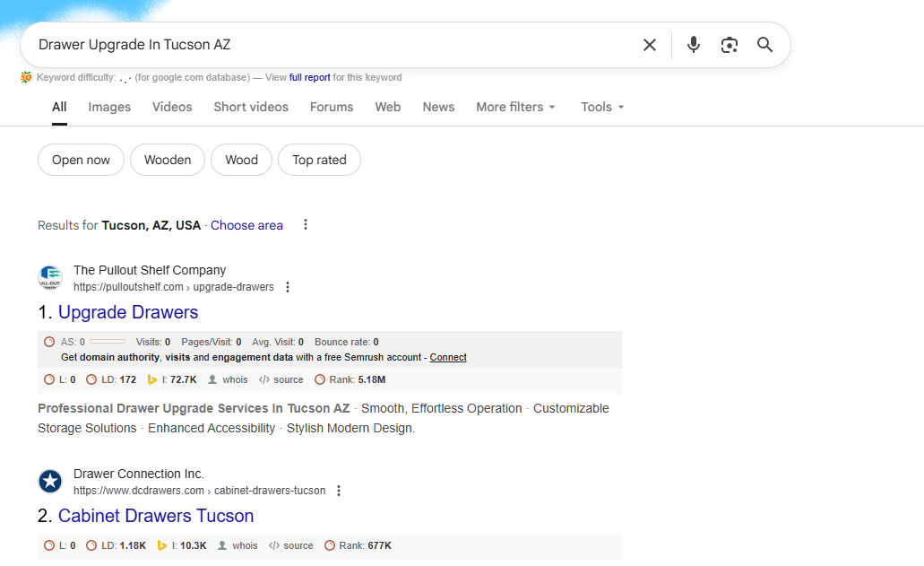The width and height of the screenshot is (924, 566).
Task: Open options menu beside pulloutshelf.com URL
Action: pyautogui.click(x=288, y=287)
